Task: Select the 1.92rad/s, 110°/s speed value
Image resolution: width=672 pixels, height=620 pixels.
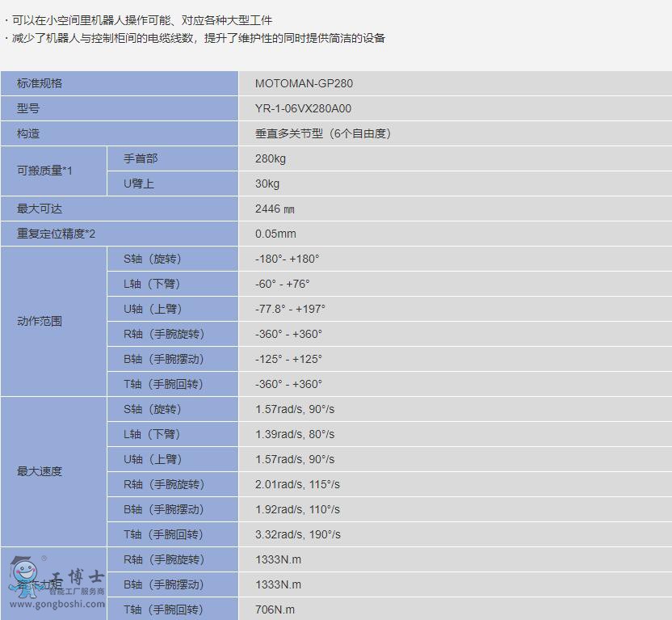Action: click(297, 509)
